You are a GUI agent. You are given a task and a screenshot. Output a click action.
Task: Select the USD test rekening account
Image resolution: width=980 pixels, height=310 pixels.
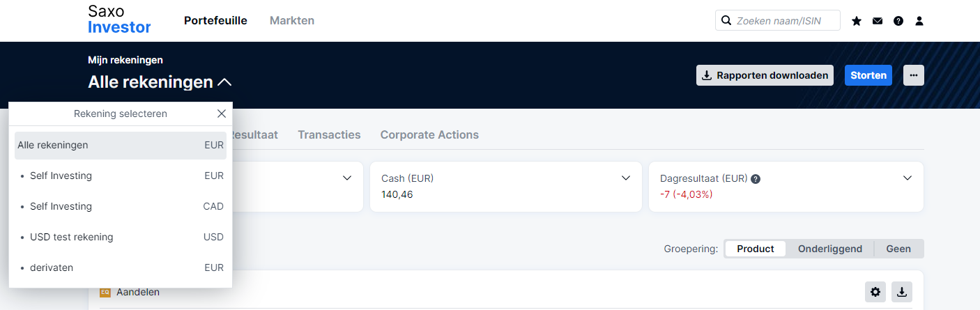point(121,237)
